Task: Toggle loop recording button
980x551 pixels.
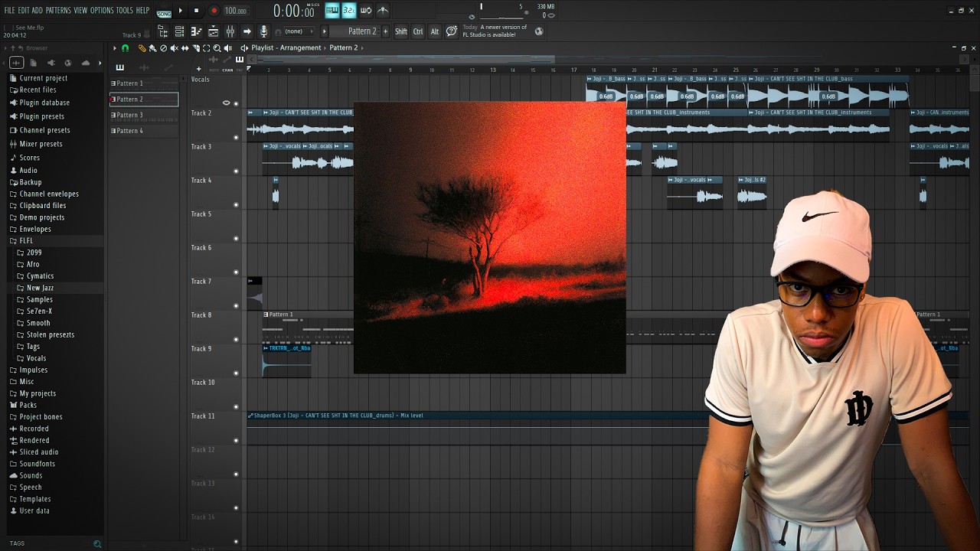Action: pos(366,10)
